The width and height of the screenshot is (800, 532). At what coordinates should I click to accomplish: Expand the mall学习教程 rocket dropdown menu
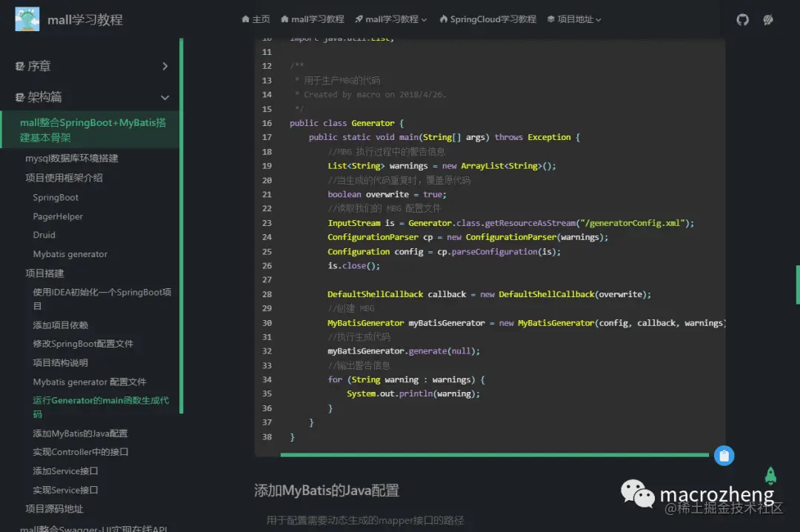coord(391,19)
